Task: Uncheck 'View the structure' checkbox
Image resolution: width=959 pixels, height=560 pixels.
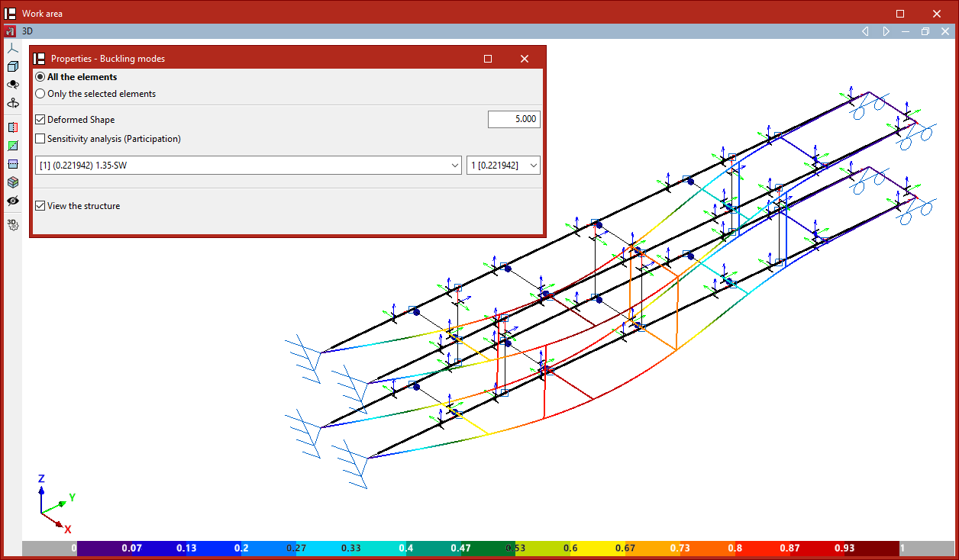Action: (40, 206)
